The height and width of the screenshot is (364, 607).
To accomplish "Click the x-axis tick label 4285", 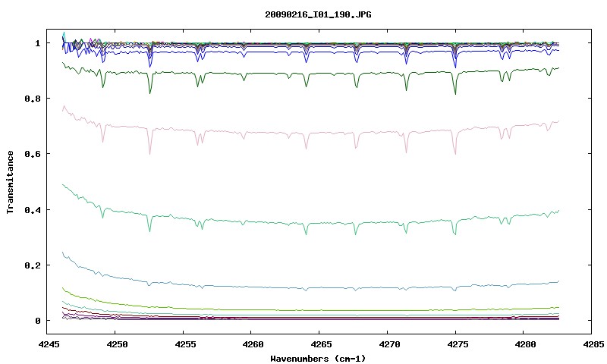I will click(592, 344).
